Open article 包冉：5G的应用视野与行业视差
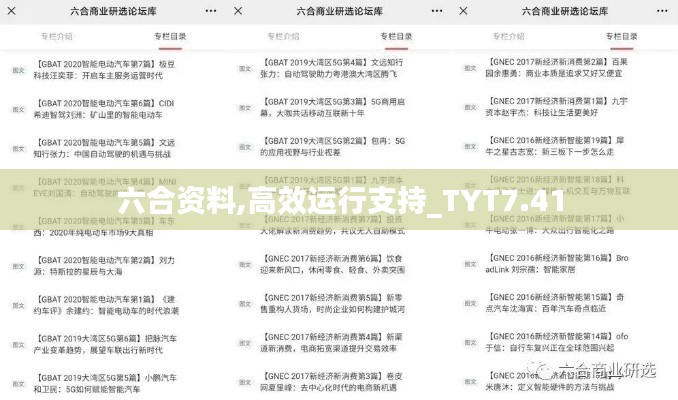Image resolution: width=678 pixels, height=400 pixels. (x=333, y=147)
